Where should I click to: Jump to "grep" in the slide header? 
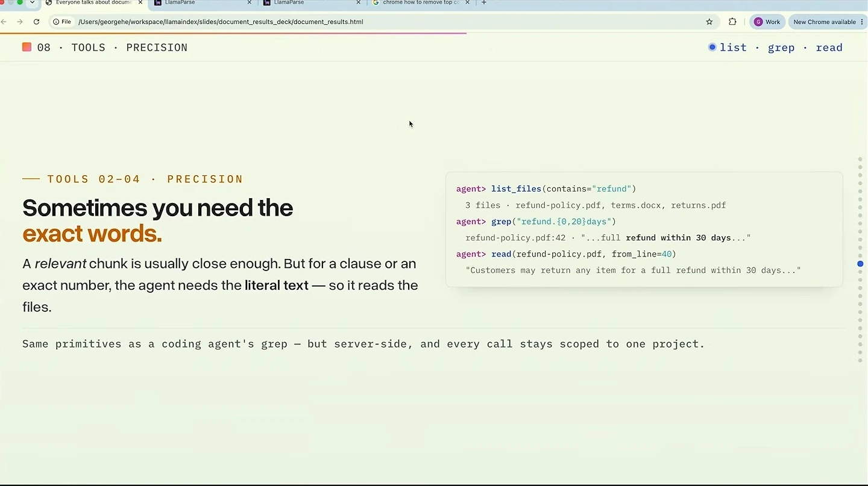point(781,48)
